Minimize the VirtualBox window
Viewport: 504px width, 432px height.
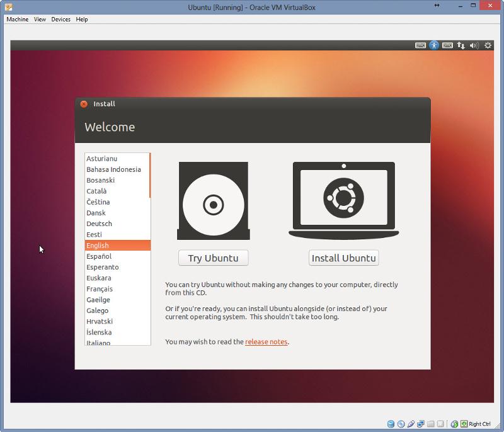coord(461,6)
